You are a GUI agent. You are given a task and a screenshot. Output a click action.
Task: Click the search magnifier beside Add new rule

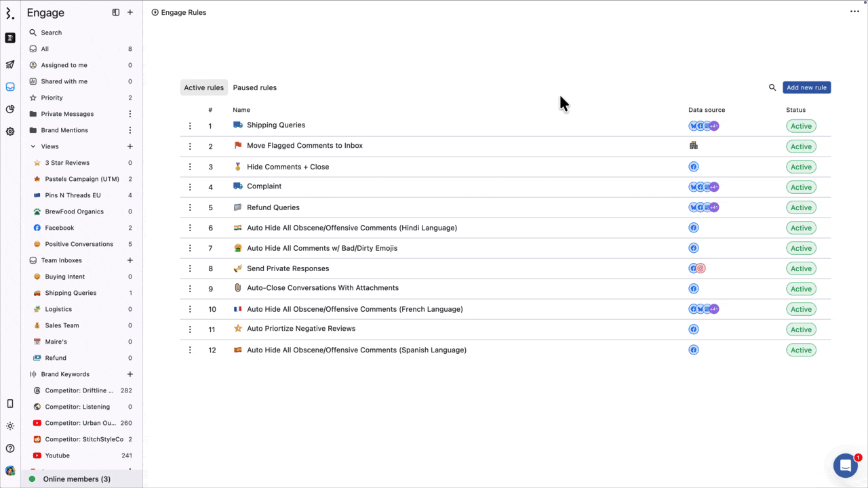pyautogui.click(x=772, y=87)
